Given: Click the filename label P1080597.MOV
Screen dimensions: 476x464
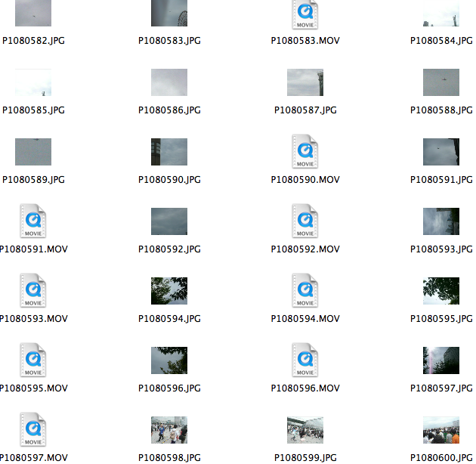Looking at the screenshot, I should (x=34, y=458).
